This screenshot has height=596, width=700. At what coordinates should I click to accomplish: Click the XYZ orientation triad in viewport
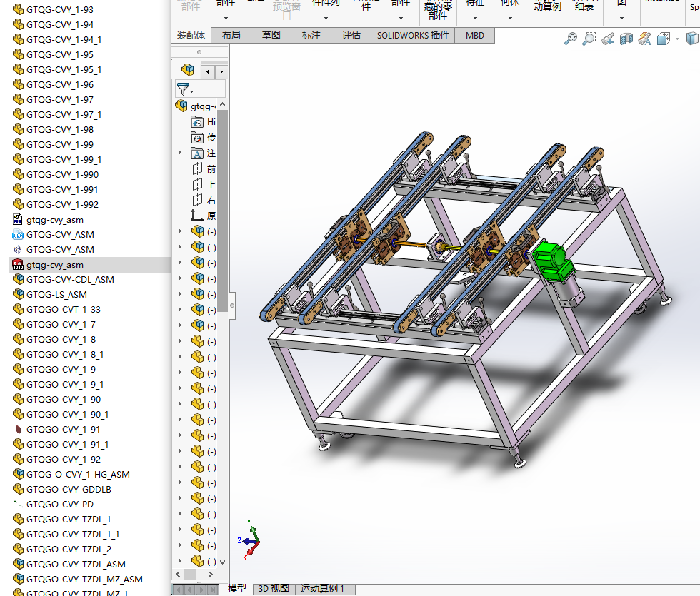coord(249,540)
